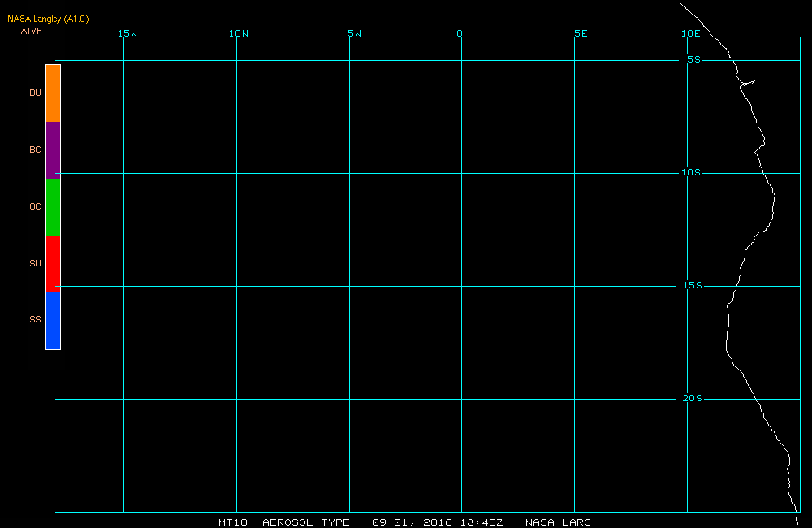Click the 10E longitude label

pyautogui.click(x=691, y=33)
